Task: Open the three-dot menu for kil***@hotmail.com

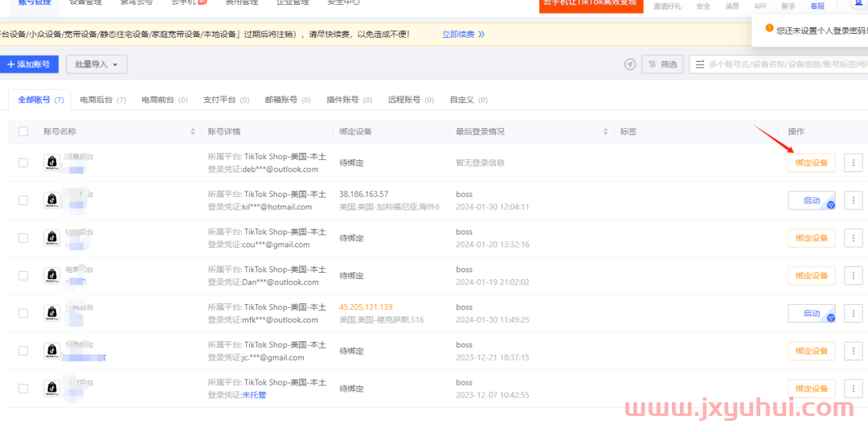Action: 853,200
